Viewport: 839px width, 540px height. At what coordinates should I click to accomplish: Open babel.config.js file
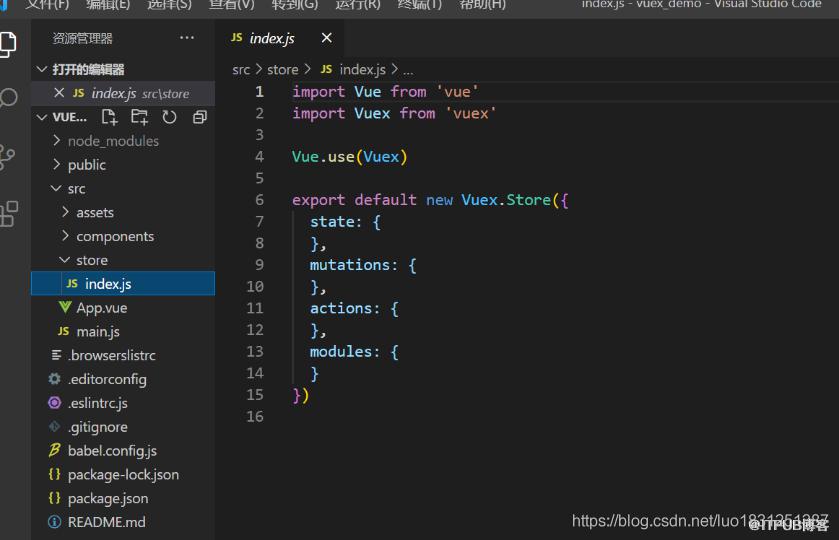pos(123,450)
